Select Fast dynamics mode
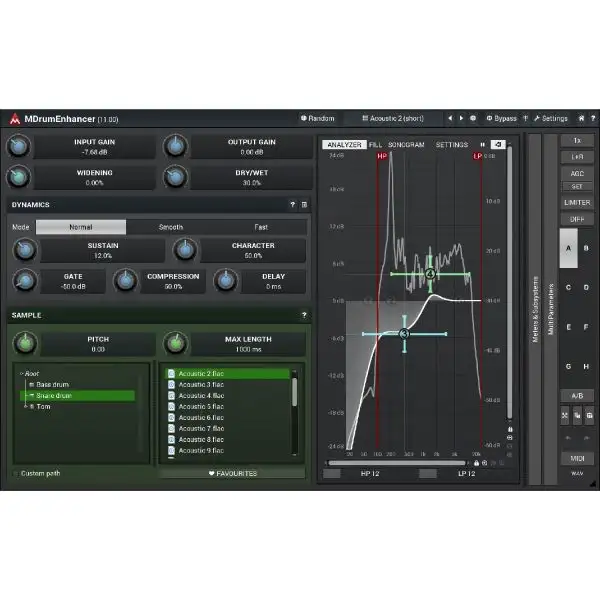Viewport: 600px width, 600px height. tap(261, 227)
